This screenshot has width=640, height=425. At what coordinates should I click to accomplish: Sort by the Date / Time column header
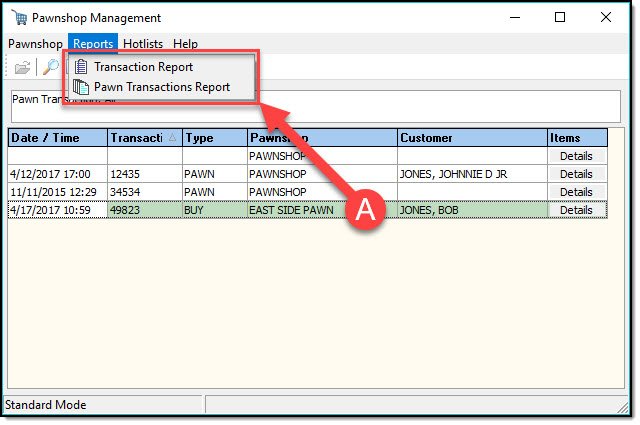(57, 138)
